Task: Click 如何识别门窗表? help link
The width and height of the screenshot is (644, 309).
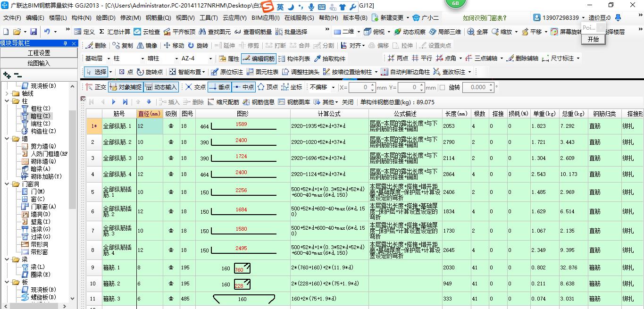Action: click(485, 18)
